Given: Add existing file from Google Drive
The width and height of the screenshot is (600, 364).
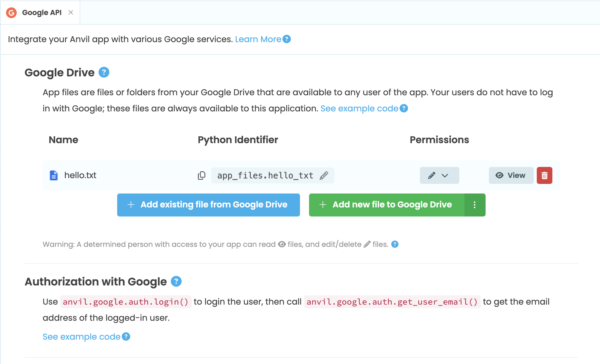Looking at the screenshot, I should (x=208, y=205).
